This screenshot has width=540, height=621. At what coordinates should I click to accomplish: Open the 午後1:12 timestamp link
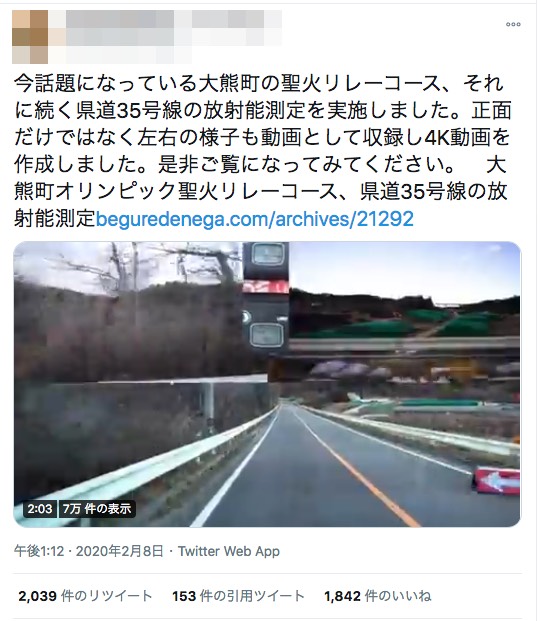39,551
